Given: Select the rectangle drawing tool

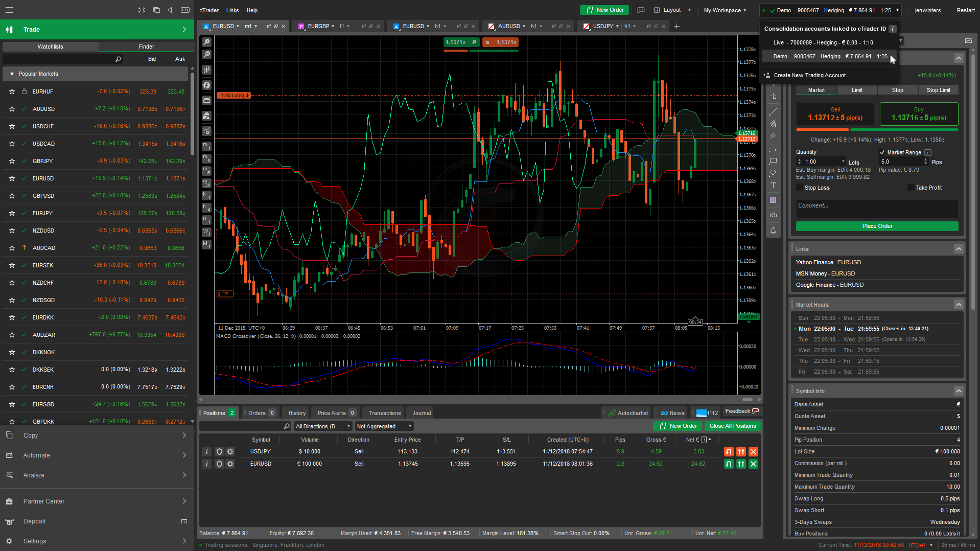Looking at the screenshot, I should [773, 160].
